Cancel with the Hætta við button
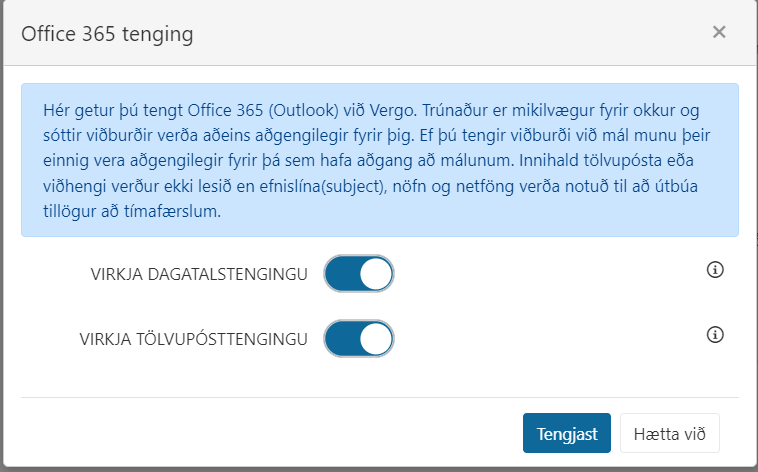 click(x=670, y=433)
